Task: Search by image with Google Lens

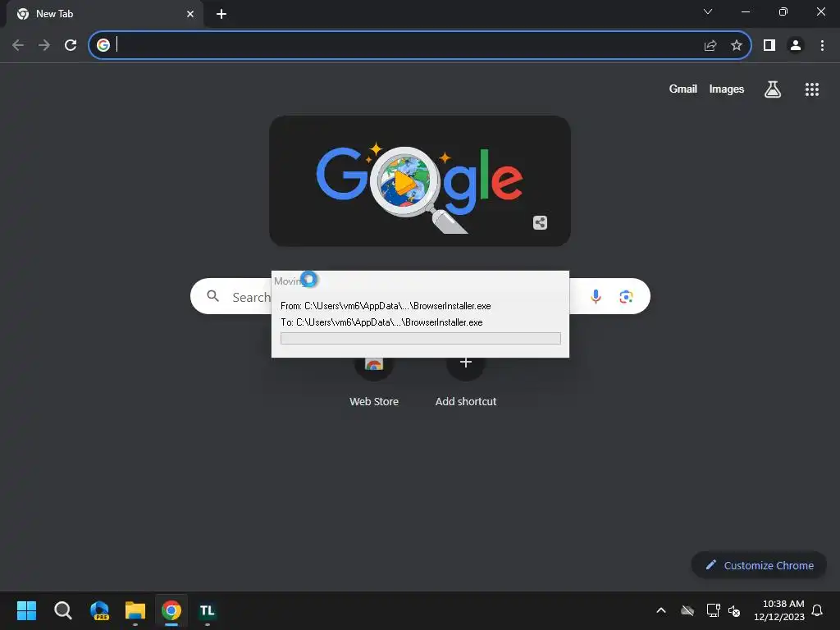Action: click(x=626, y=296)
